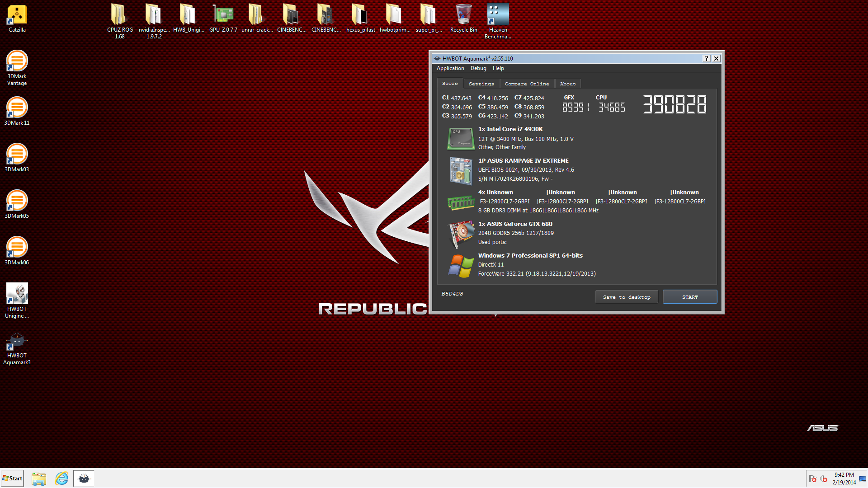Click the ASUS GeForce GTX 680 heading
Viewport: 868px width, 488px height.
coord(515,224)
